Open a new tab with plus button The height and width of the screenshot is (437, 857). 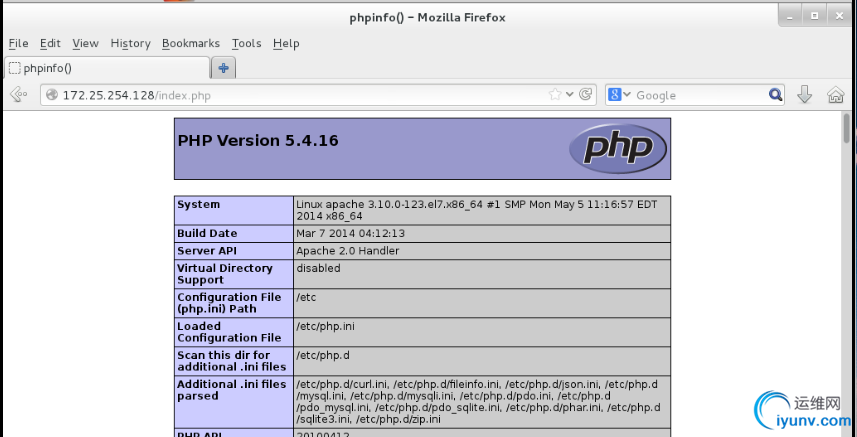(223, 68)
